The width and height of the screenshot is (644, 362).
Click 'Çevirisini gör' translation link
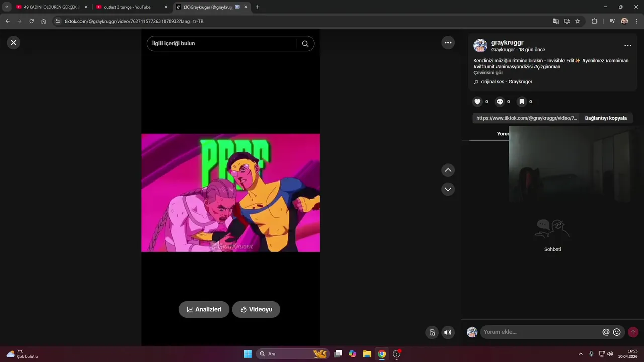tap(488, 73)
